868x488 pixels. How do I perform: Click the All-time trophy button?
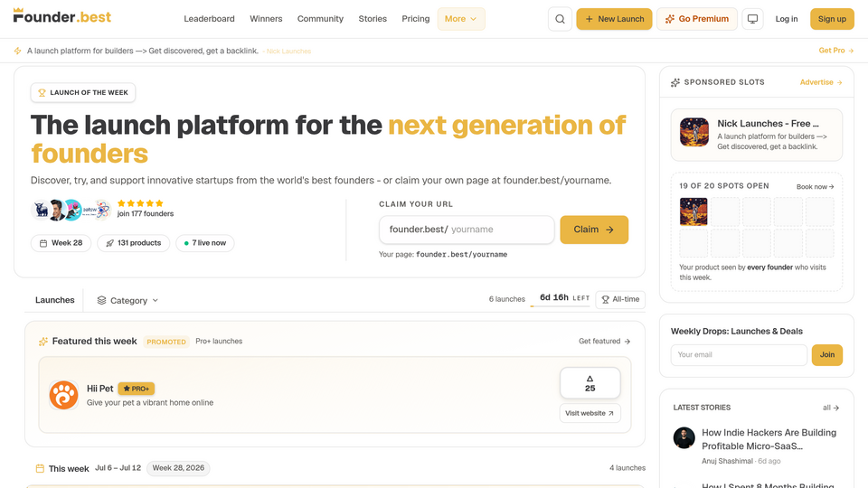620,299
